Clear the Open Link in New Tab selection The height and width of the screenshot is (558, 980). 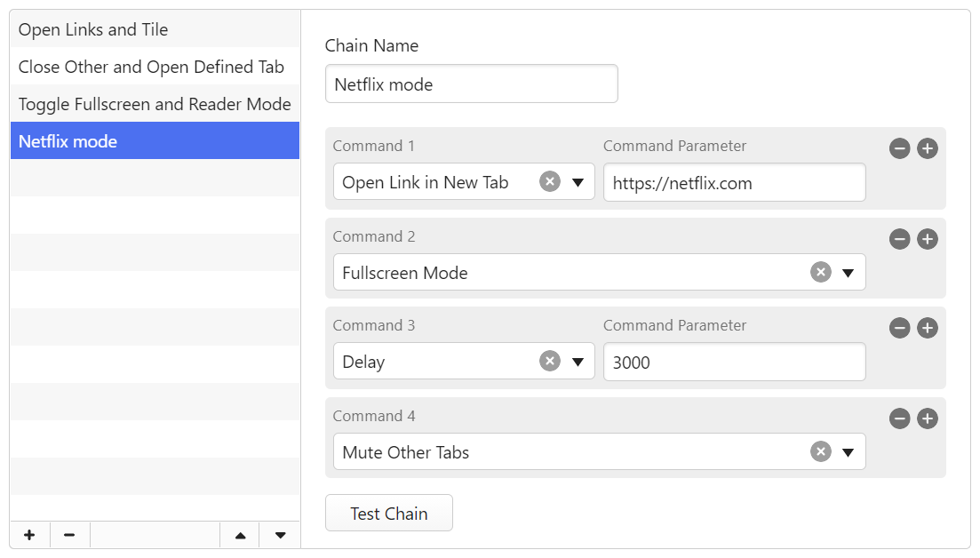(x=550, y=182)
